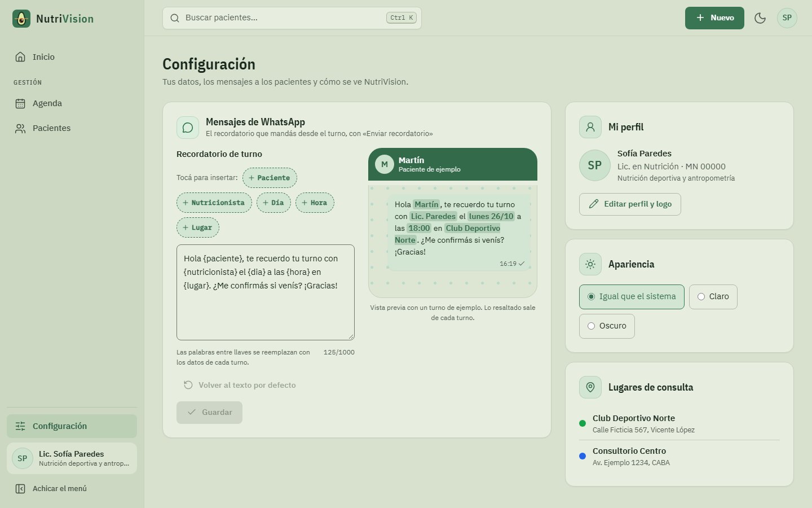
Task: Click Editar perfil y logo button
Action: 630,204
